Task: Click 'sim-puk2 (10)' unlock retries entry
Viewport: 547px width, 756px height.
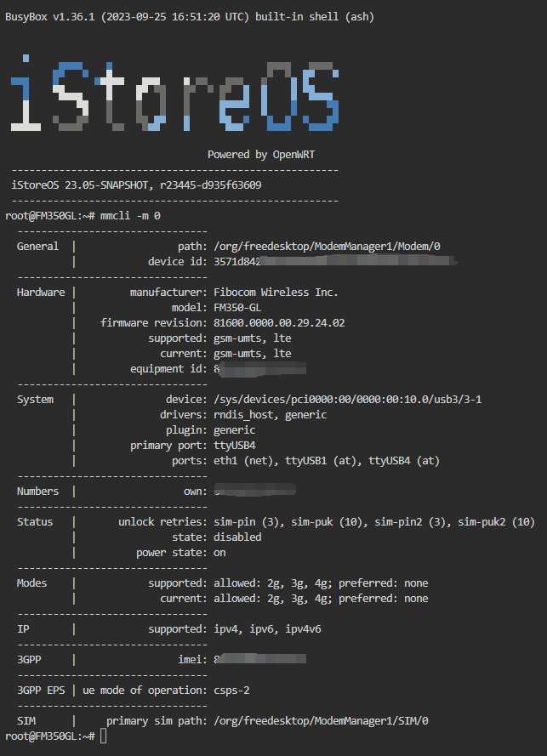Action: (496, 522)
